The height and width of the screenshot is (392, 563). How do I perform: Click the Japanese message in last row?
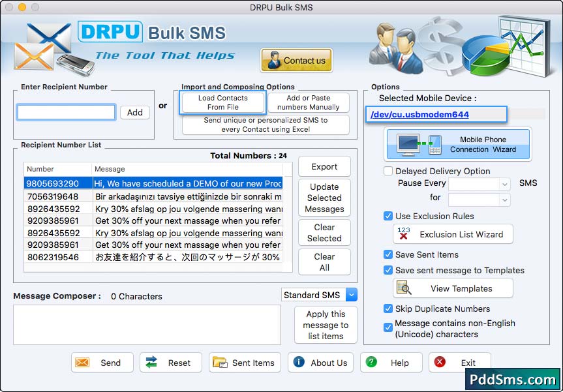point(187,257)
